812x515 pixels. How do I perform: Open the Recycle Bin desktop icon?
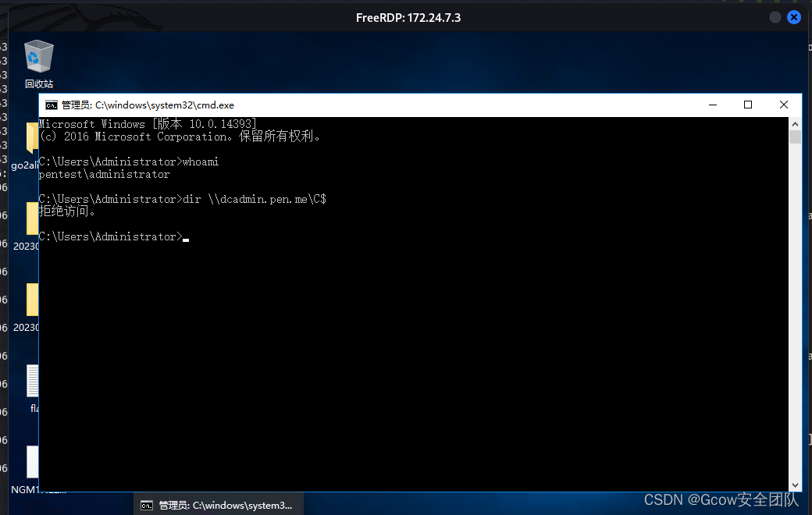click(39, 63)
